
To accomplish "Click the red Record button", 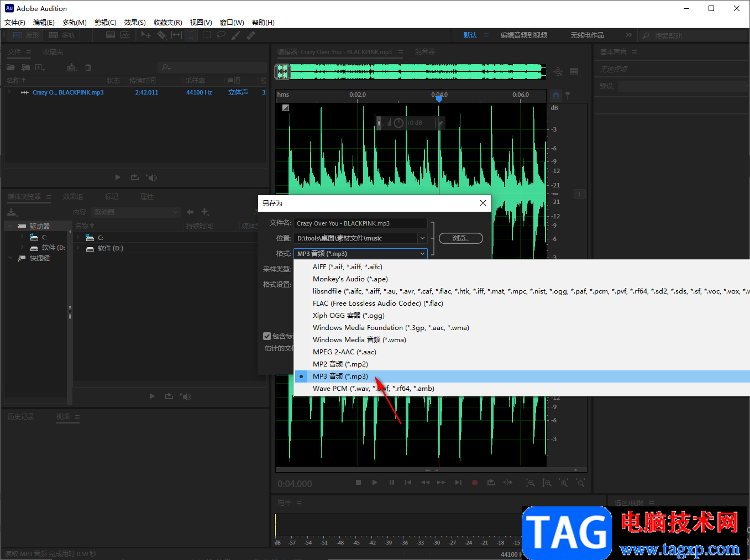I will pyautogui.click(x=474, y=483).
